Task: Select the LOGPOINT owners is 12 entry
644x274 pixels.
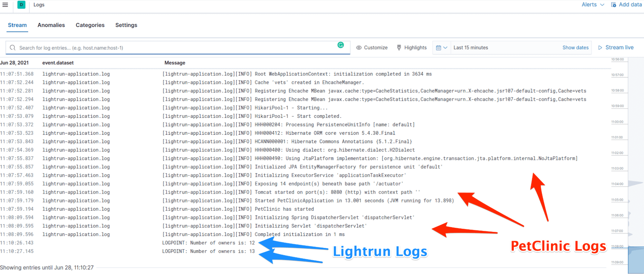Action: pyautogui.click(x=208, y=243)
